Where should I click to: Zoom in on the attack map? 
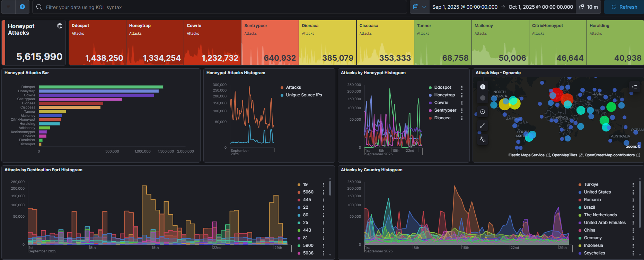point(483,87)
